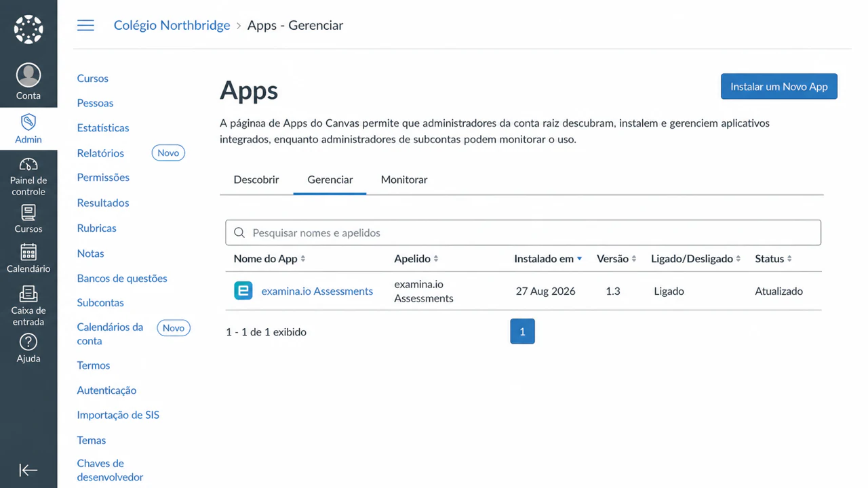868x488 pixels.
Task: Collapse the global navigation arrow
Action: 28,470
